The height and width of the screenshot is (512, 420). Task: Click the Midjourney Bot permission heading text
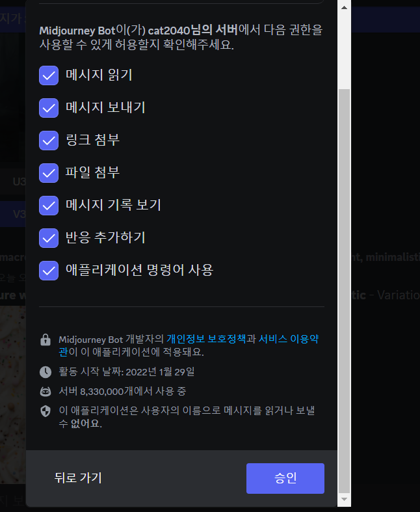coord(181,37)
